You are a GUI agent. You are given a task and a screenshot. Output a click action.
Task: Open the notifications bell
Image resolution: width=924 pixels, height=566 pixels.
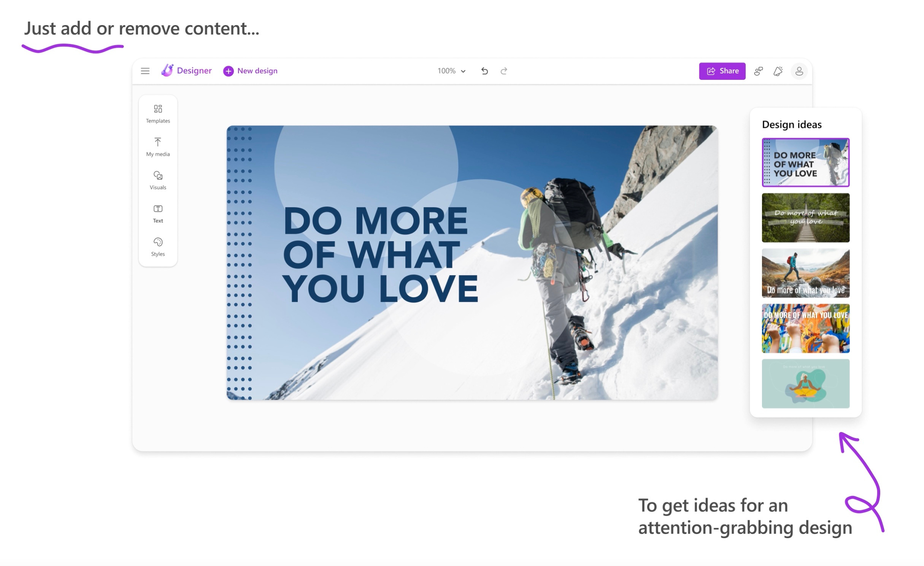778,71
